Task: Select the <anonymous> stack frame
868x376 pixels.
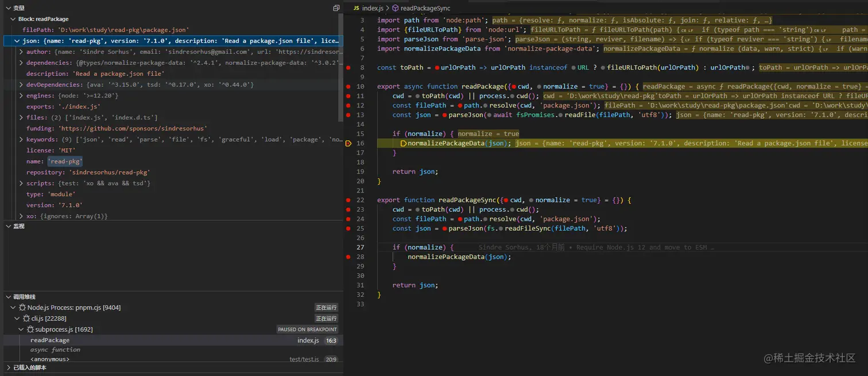Action: coord(172,359)
